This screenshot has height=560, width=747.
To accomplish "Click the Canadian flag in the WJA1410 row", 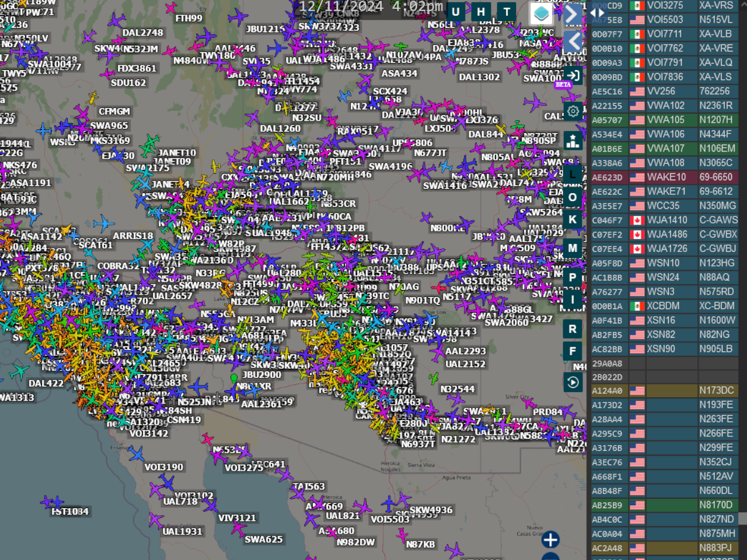I will pos(637,220).
